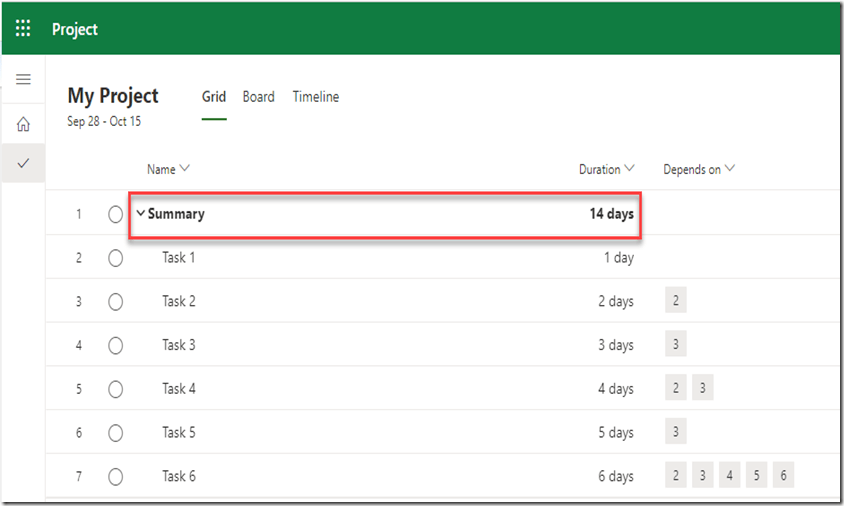Click dependency chip 3 on Task 4 row
The height and width of the screenshot is (506, 844).
coord(702,389)
